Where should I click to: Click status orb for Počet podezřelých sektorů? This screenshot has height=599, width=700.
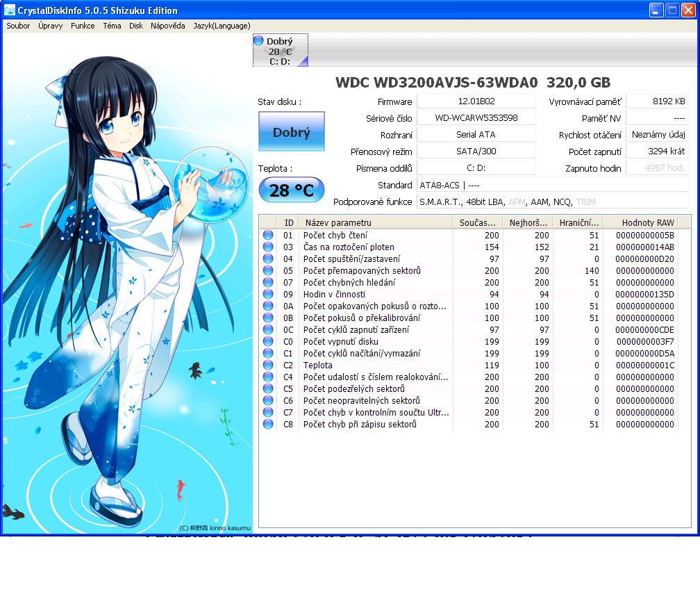click(x=268, y=389)
